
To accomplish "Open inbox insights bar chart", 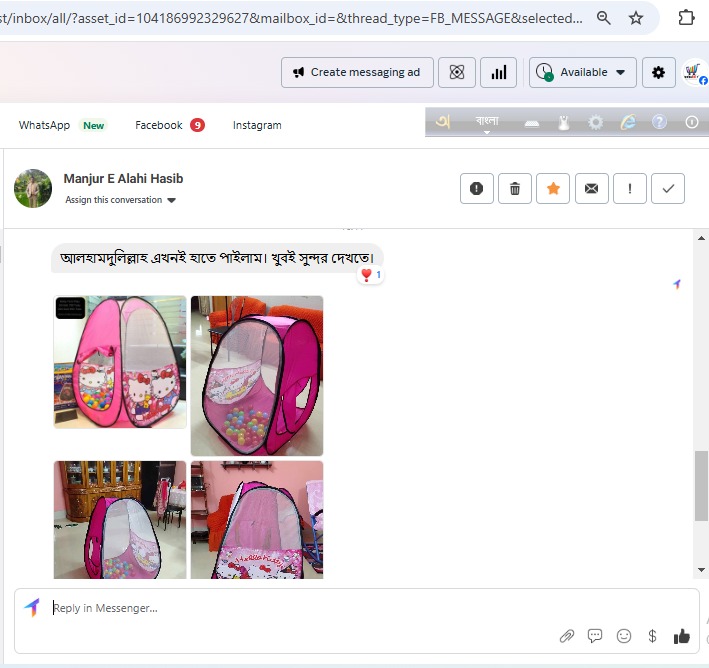I will (498, 72).
